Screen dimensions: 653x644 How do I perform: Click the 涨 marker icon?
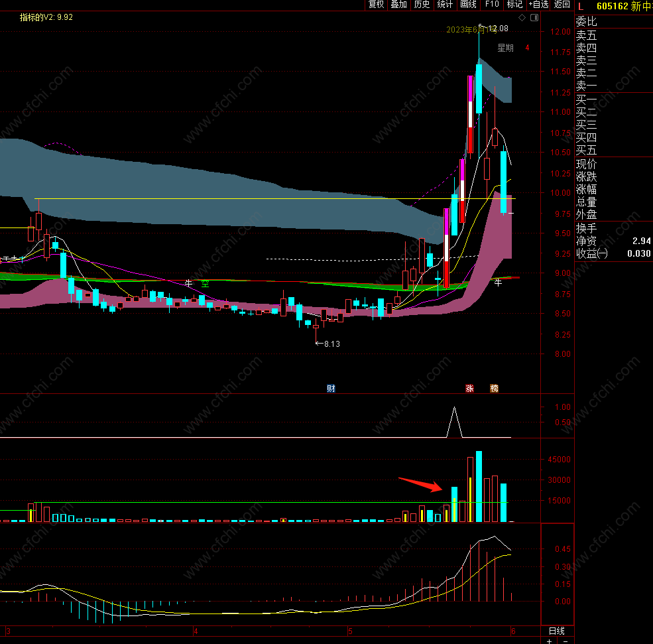pos(470,388)
